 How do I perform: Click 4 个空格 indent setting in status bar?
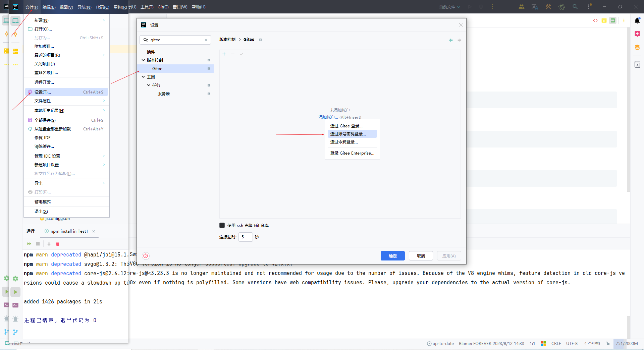[592, 344]
